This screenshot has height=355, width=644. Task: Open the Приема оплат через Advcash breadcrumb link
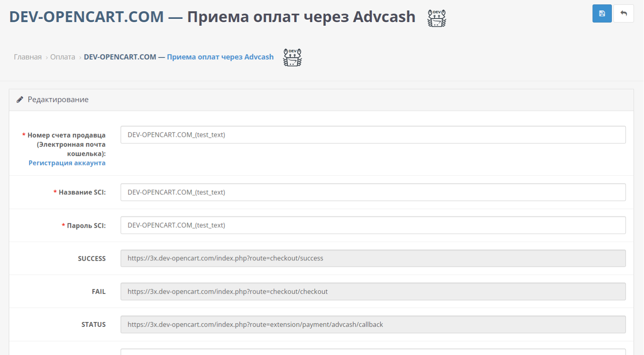click(220, 57)
